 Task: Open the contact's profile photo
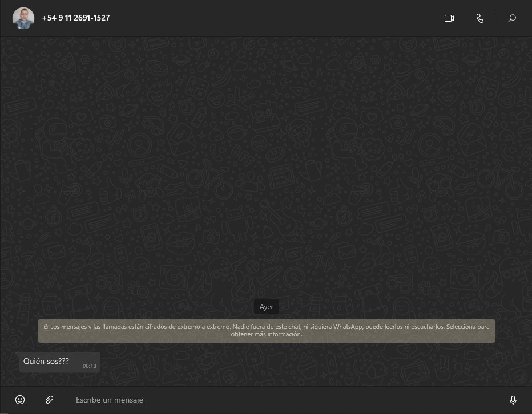pos(23,18)
